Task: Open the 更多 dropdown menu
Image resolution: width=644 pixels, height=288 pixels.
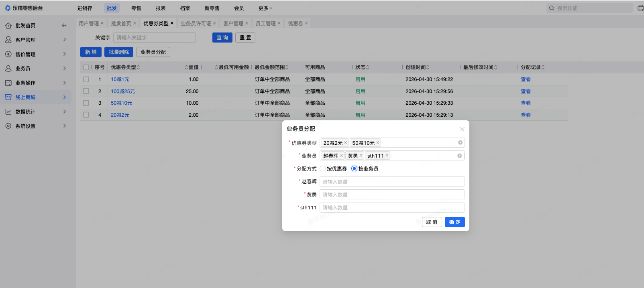Action: 265,8
